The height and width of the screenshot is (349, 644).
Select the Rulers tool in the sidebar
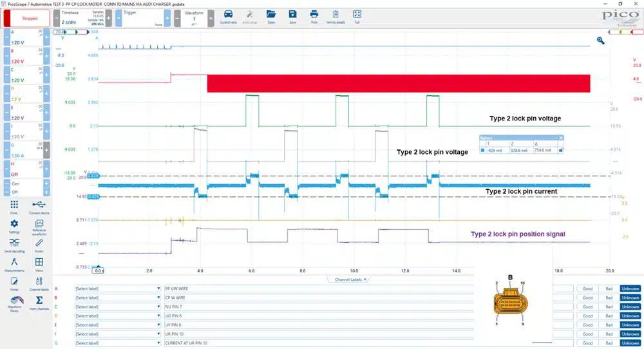click(39, 245)
